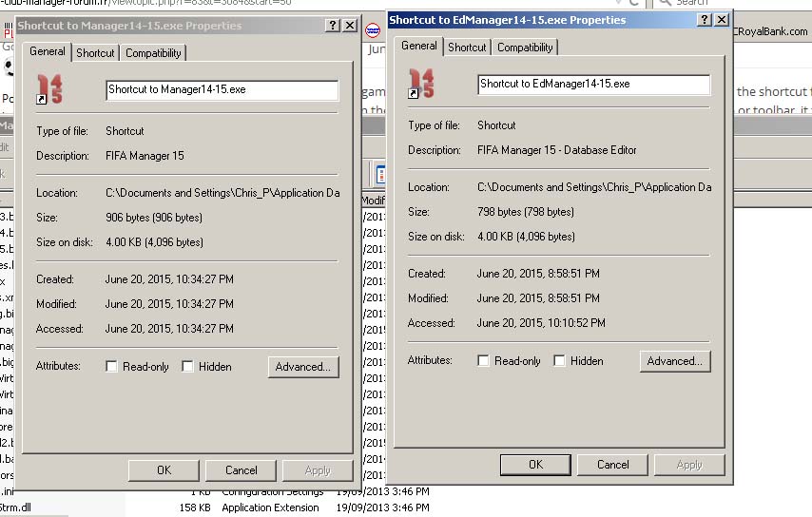
Task: Toggle Read-only checkbox in EdManager14-15 Properties
Action: click(483, 361)
